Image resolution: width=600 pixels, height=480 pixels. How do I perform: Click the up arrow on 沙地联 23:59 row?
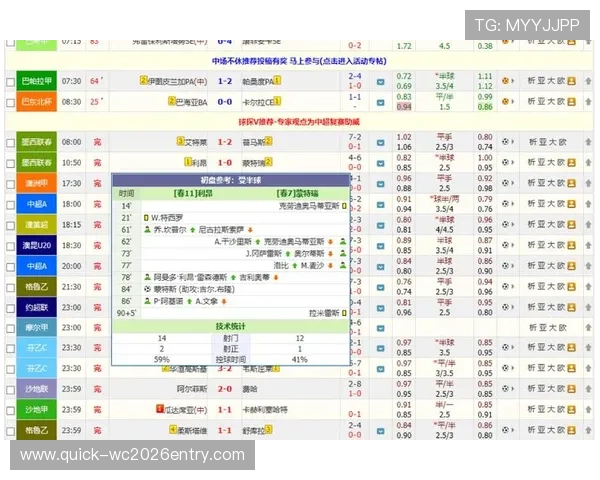588,389
